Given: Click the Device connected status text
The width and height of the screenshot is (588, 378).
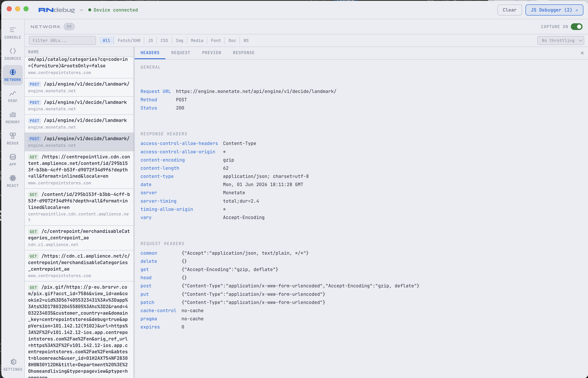Looking at the screenshot, I should tap(116, 10).
